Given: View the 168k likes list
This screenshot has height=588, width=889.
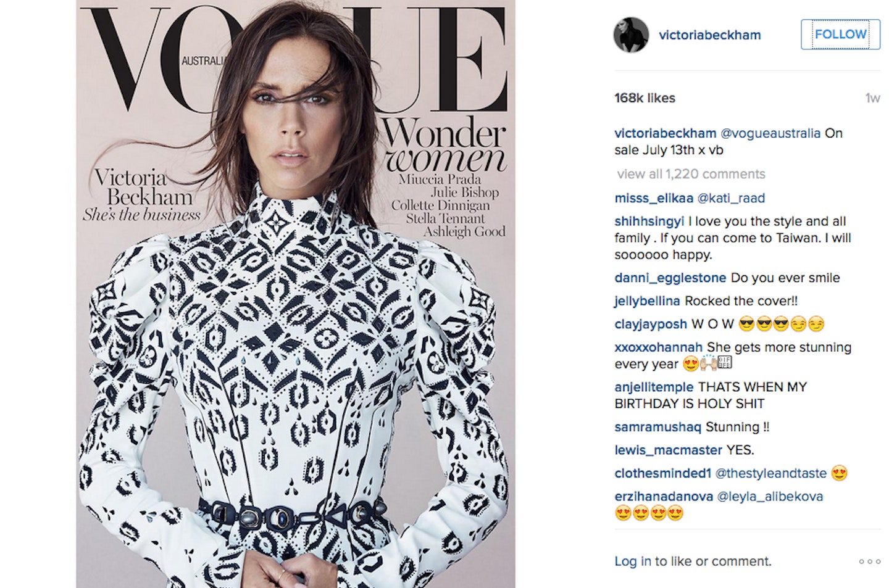Looking at the screenshot, I should (645, 98).
